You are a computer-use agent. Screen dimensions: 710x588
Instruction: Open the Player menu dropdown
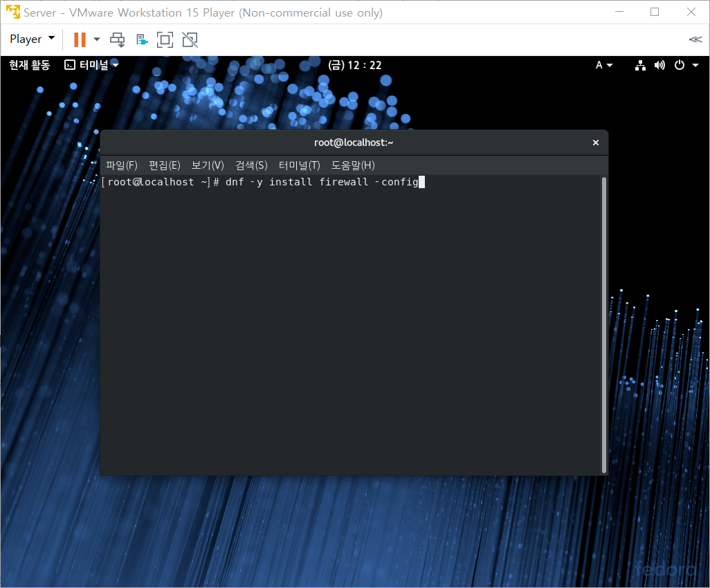[x=32, y=39]
